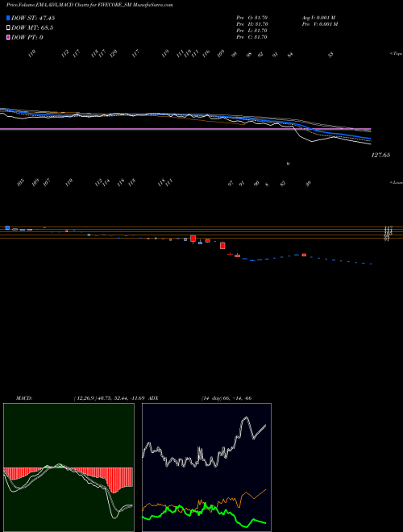Click the ADX label
This screenshot has height=532, width=403.
(153, 397)
